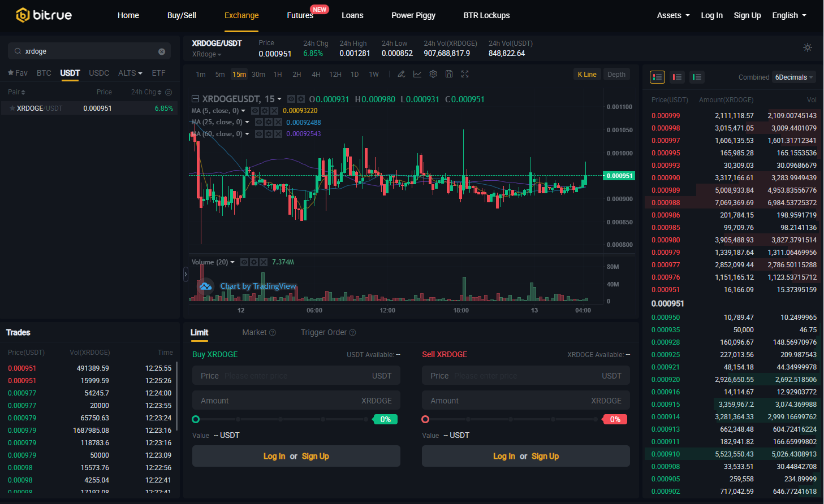Remove the MA 5 indicator
The width and height of the screenshot is (824, 504).
(x=274, y=111)
